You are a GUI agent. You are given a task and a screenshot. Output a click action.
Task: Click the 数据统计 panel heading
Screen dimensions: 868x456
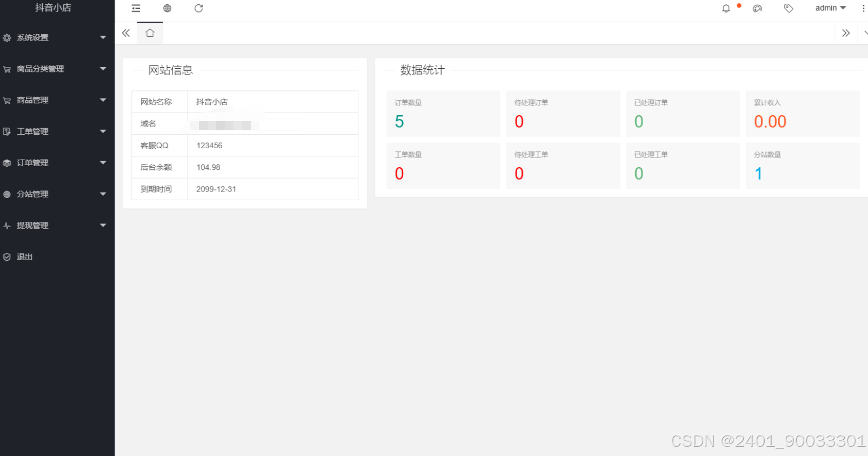(x=422, y=70)
